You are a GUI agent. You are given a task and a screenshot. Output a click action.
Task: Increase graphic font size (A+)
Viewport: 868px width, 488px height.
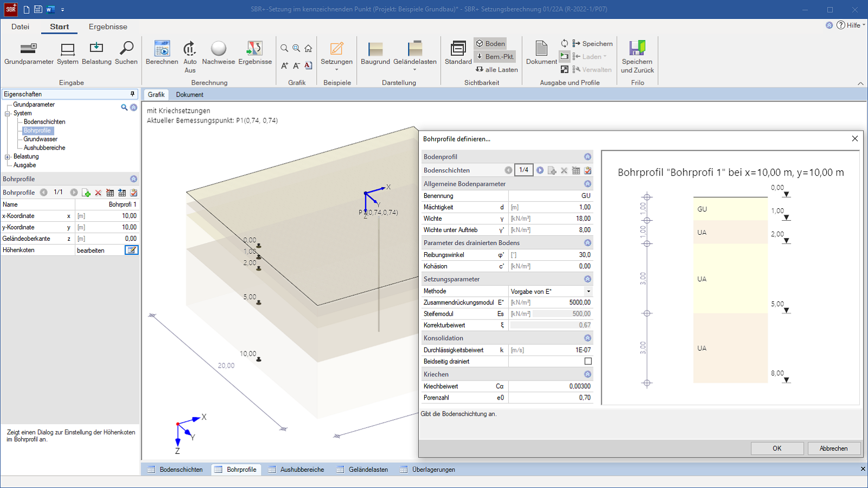click(284, 66)
